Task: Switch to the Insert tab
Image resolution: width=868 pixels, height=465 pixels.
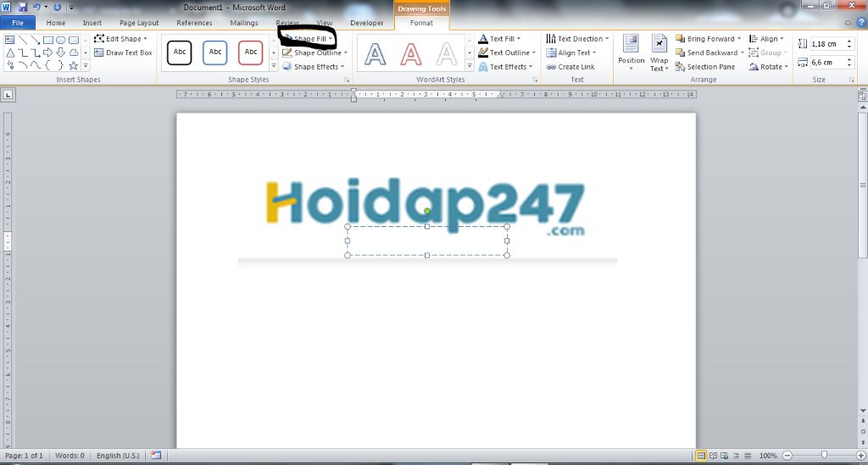Action: pyautogui.click(x=92, y=23)
